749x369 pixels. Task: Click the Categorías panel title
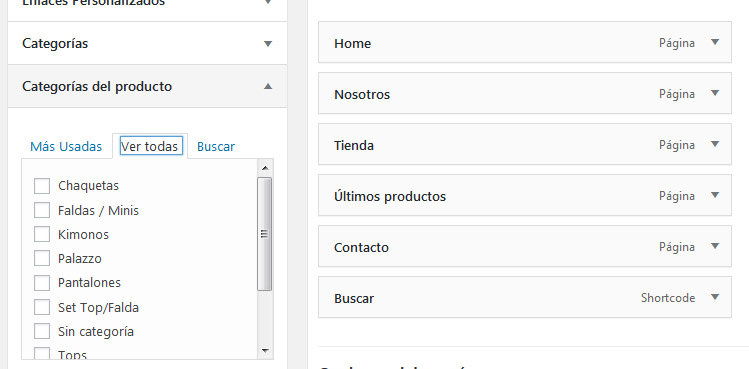55,43
